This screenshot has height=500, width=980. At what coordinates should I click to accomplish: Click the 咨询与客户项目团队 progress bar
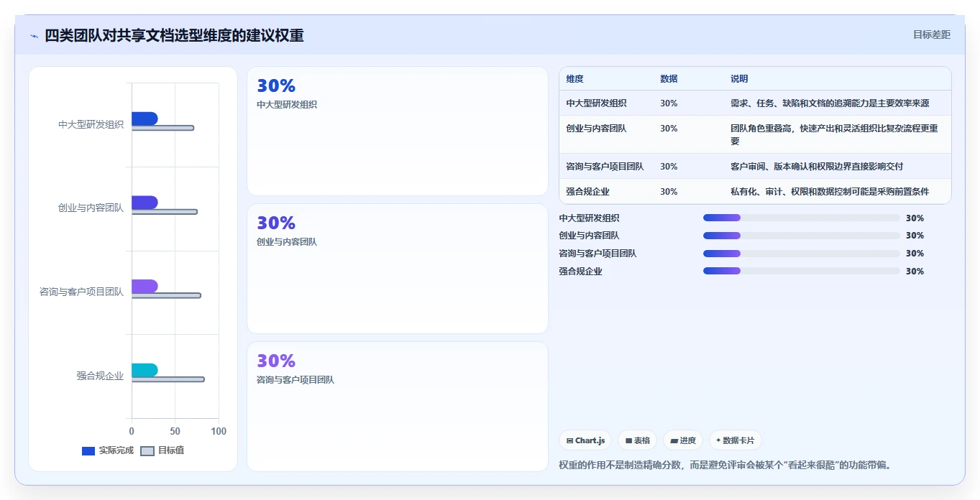click(801, 254)
